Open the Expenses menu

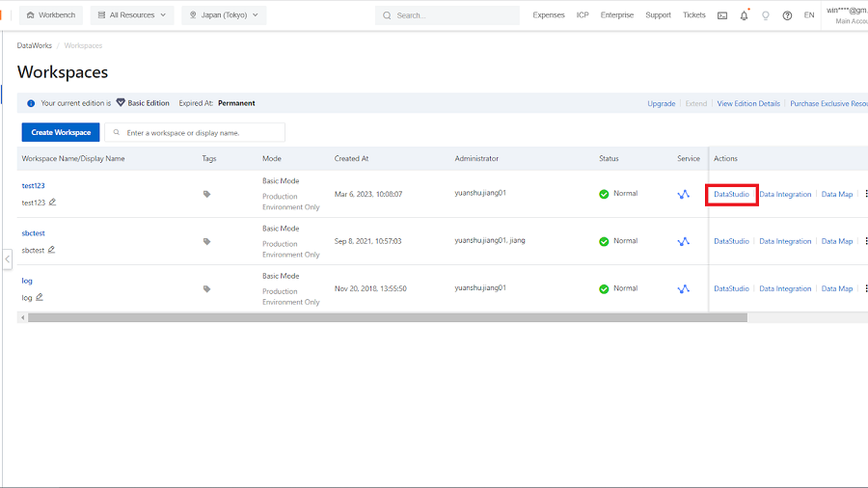[x=549, y=15]
